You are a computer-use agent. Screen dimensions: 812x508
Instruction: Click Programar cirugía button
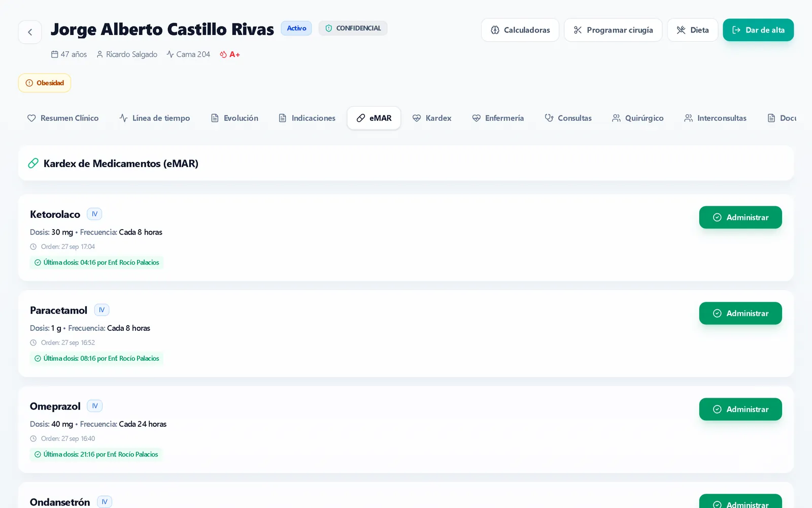[x=613, y=30]
